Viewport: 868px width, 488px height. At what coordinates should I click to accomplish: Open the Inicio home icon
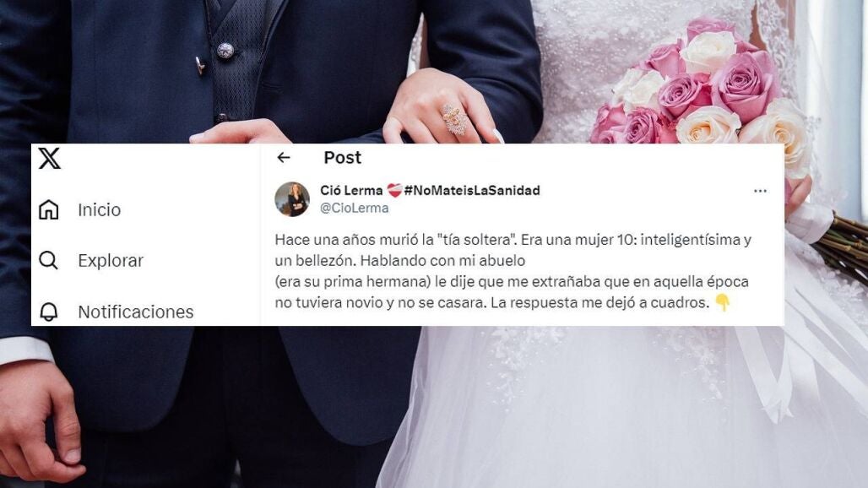pos(49,209)
